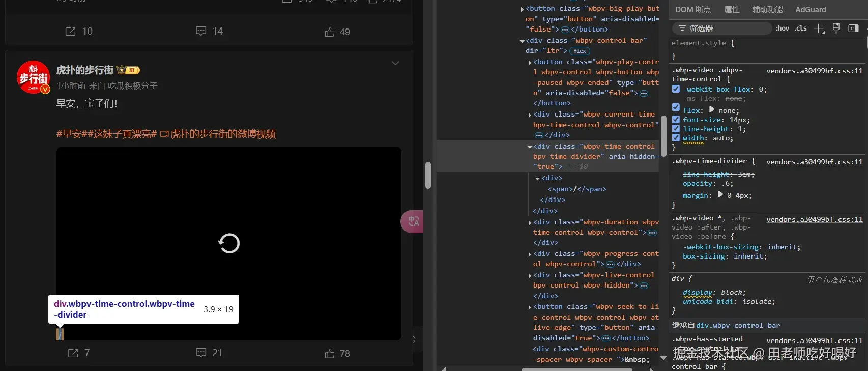Click the highlighted time-divider element in video
The image size is (868, 371).
click(60, 334)
